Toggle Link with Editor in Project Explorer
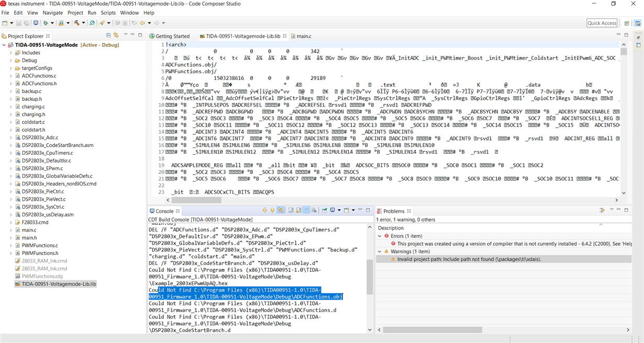Image resolution: width=644 pixels, height=343 pixels. (x=116, y=36)
